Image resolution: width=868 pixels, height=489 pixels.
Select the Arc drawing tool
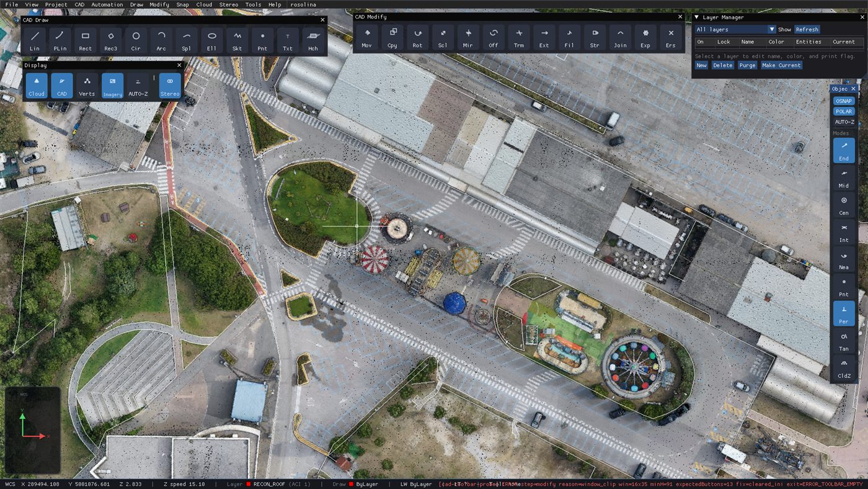[x=161, y=40]
